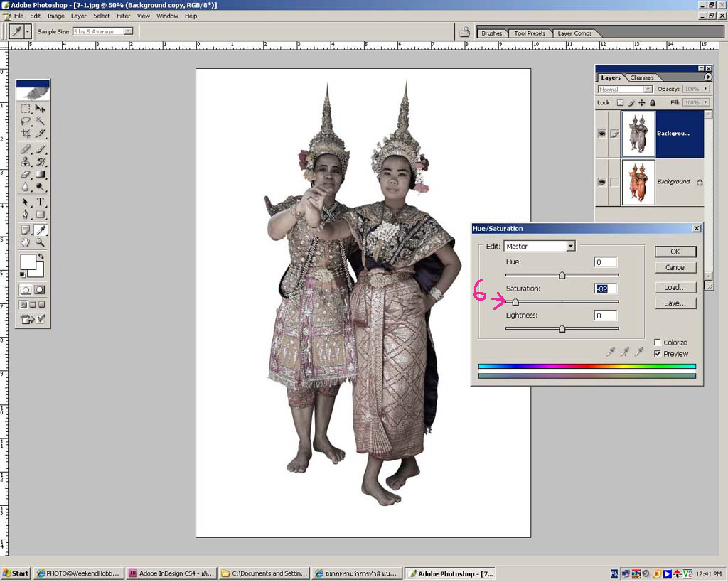This screenshot has height=582, width=728.
Task: Hide the bottom Background layer via eye icon
Action: [602, 182]
